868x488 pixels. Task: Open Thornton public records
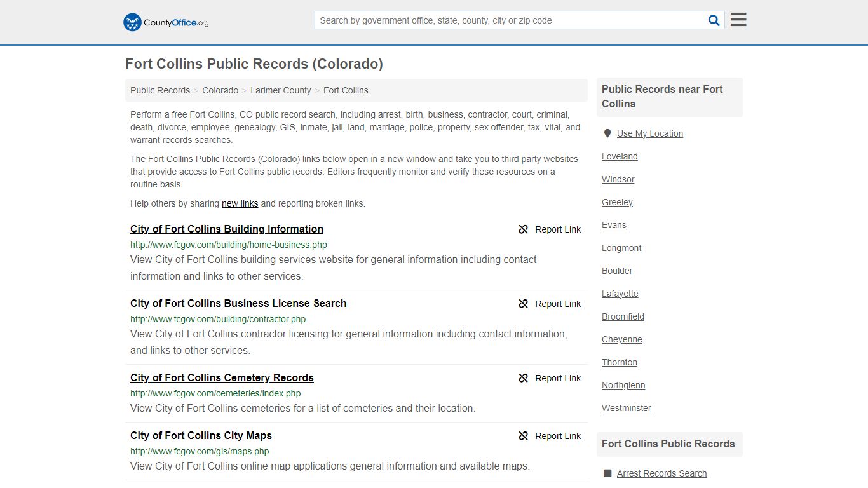[620, 362]
